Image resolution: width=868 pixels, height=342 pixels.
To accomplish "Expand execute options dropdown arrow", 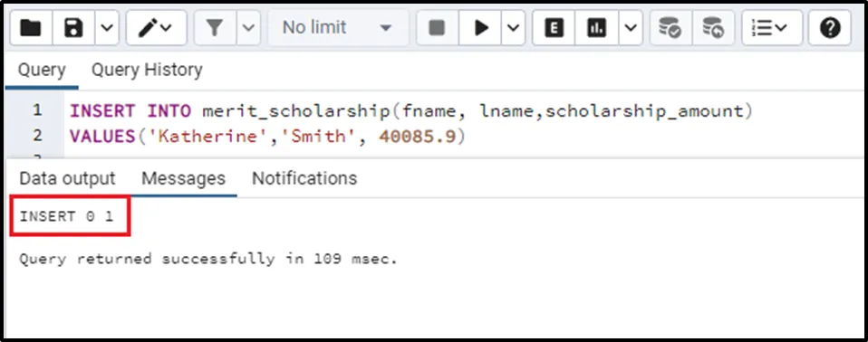I will [514, 28].
